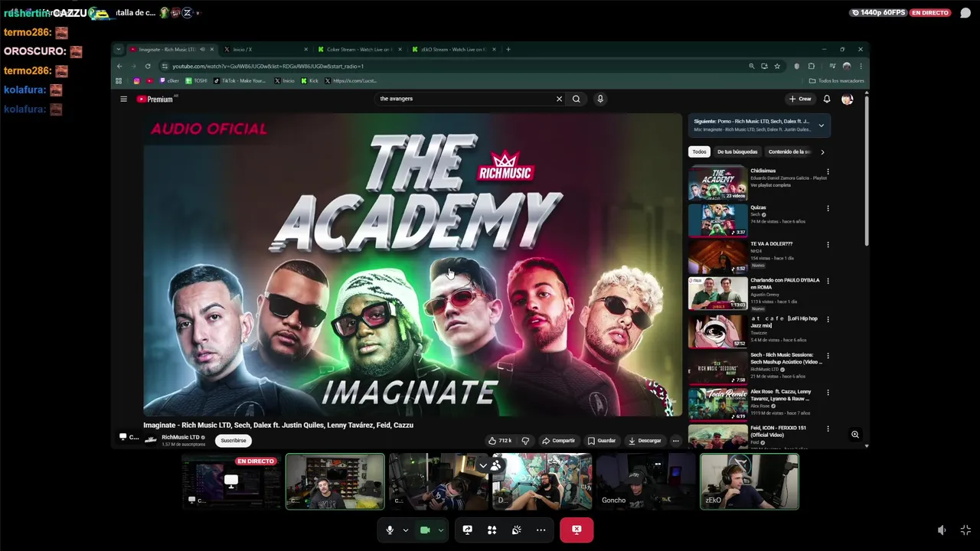Click red disconnect call button

577,530
